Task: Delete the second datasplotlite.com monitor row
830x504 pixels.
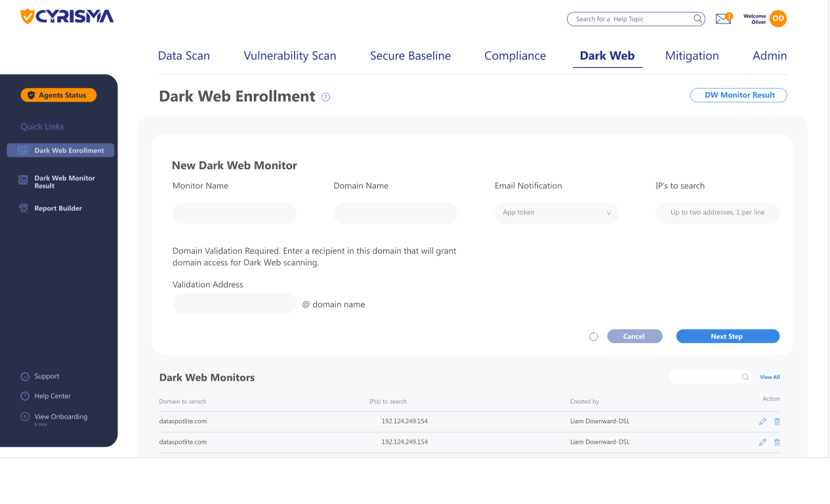Action: click(x=777, y=442)
